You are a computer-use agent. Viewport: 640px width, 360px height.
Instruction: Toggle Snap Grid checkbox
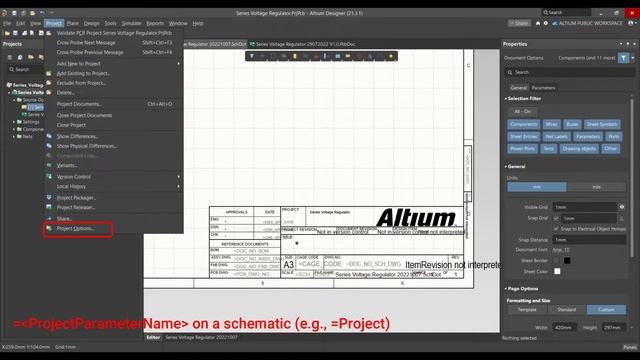(556, 219)
